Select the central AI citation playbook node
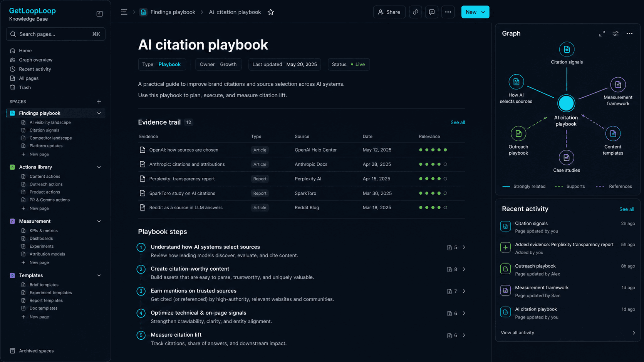 [x=566, y=103]
